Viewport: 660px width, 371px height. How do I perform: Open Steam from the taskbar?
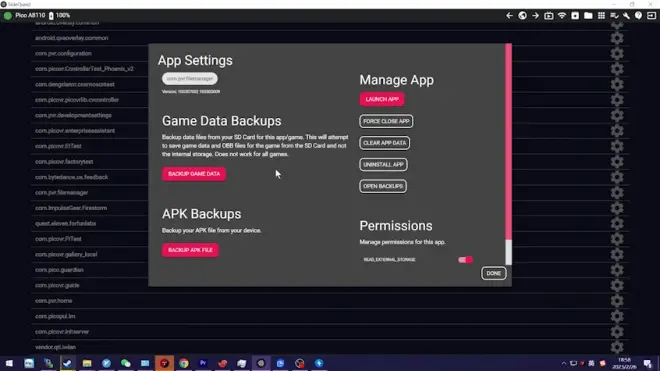click(x=67, y=363)
